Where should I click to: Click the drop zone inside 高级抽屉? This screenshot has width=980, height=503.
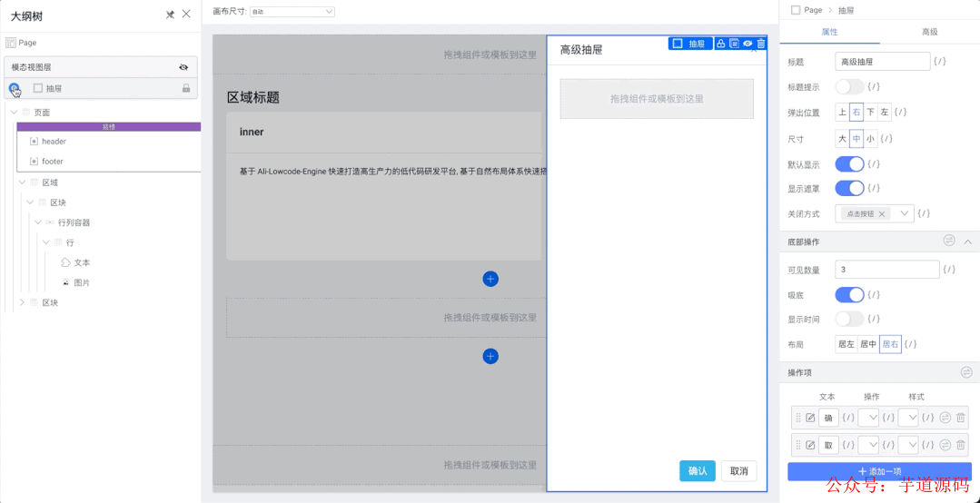point(657,99)
